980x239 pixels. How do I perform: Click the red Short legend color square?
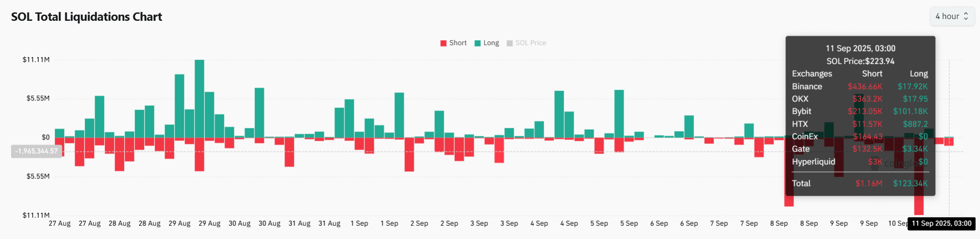click(443, 43)
